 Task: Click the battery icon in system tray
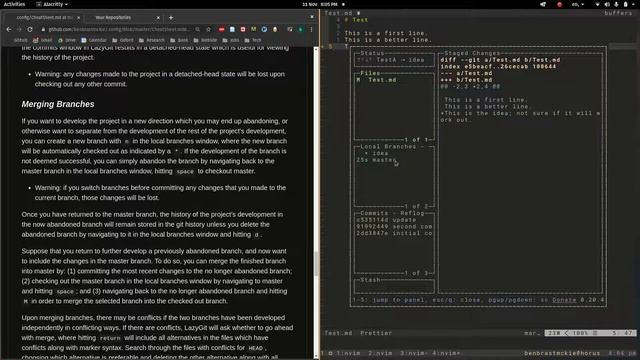(626, 4)
